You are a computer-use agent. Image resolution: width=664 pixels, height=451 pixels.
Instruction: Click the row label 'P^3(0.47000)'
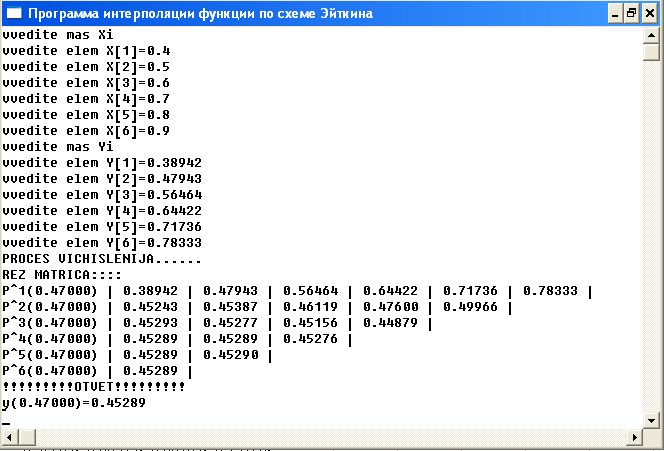click(x=50, y=323)
